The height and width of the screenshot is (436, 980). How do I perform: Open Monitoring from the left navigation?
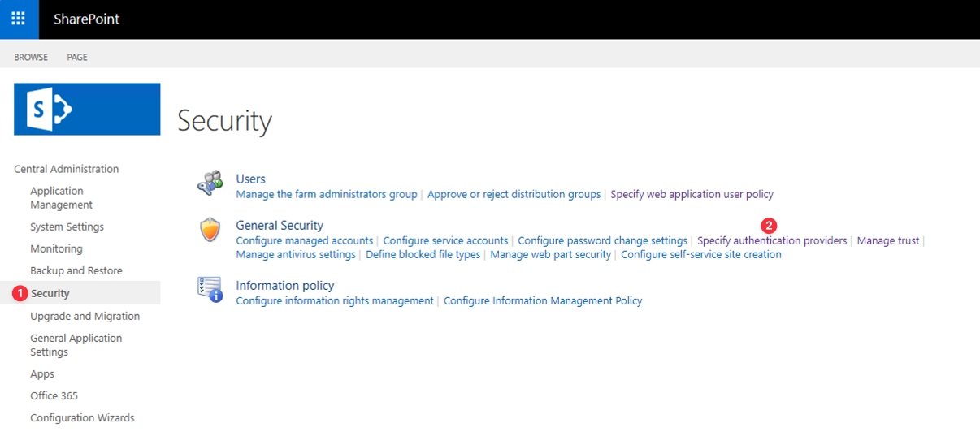(56, 248)
